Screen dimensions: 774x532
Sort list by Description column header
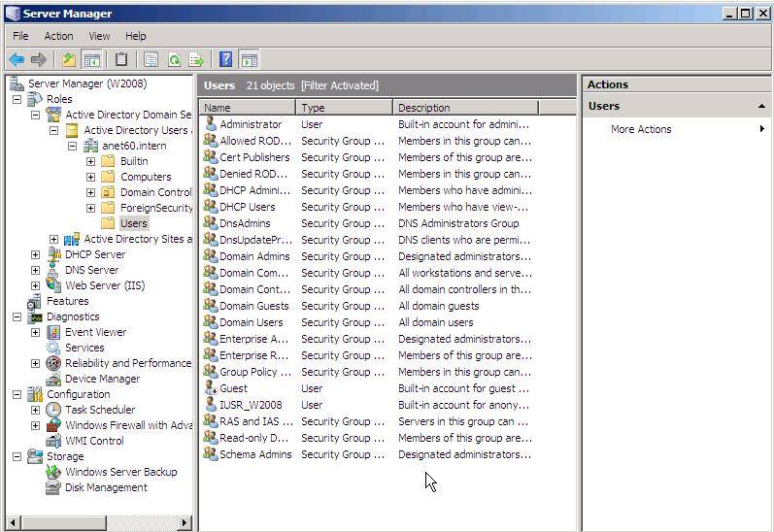pos(466,107)
